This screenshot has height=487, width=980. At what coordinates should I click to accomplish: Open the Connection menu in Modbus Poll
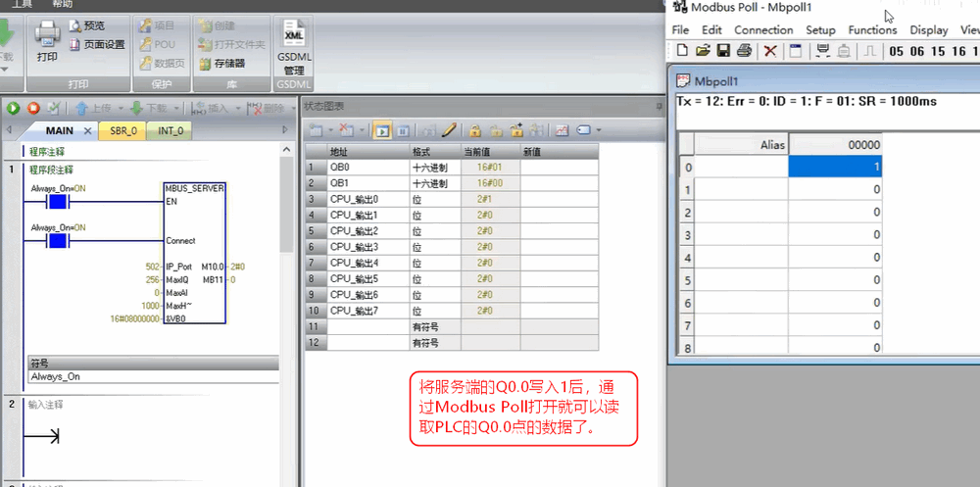coord(763,29)
